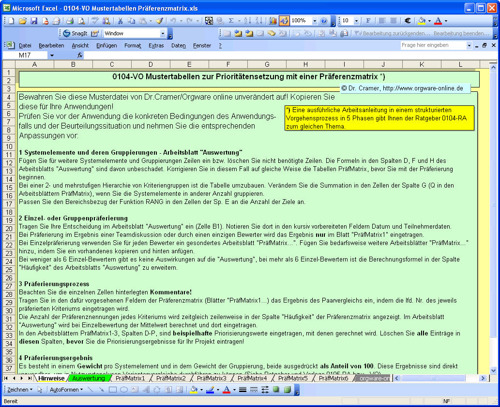Open the Daten menu

click(178, 46)
